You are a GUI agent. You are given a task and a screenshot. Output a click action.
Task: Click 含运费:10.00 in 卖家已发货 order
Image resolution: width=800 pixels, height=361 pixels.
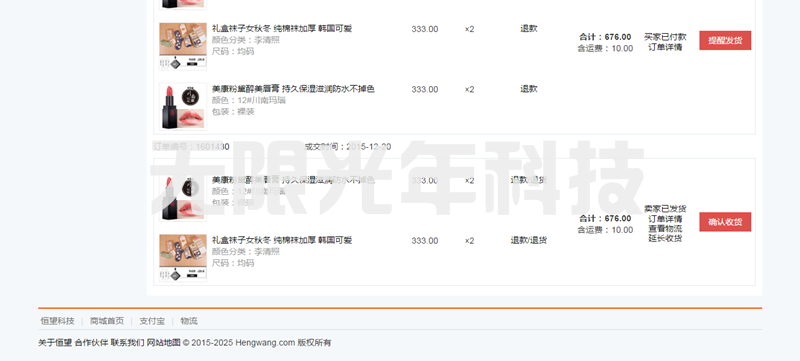point(605,230)
